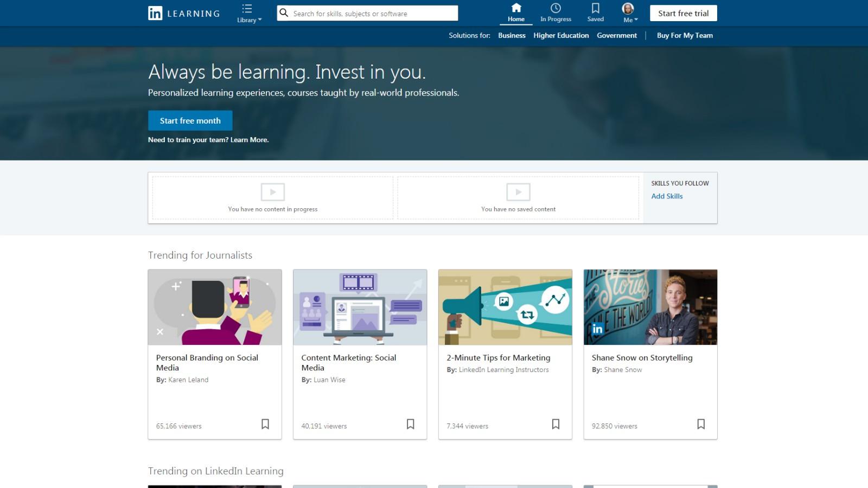Select the Business solutions menu item

(512, 36)
